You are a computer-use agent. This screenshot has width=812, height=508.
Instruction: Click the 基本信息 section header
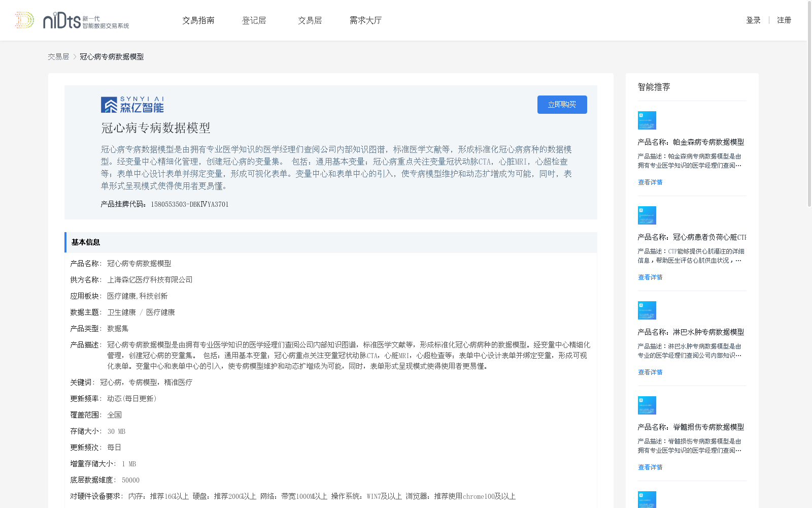(x=331, y=242)
